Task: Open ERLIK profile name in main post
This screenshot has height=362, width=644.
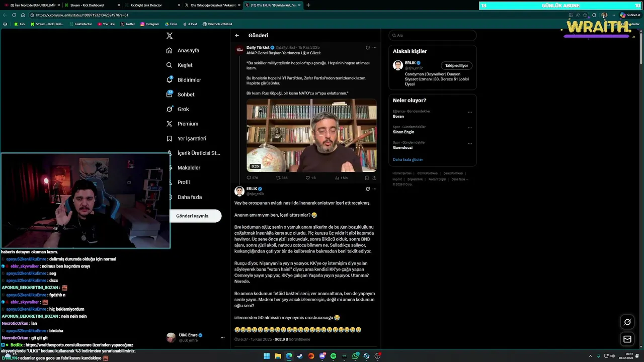Action: (x=252, y=189)
